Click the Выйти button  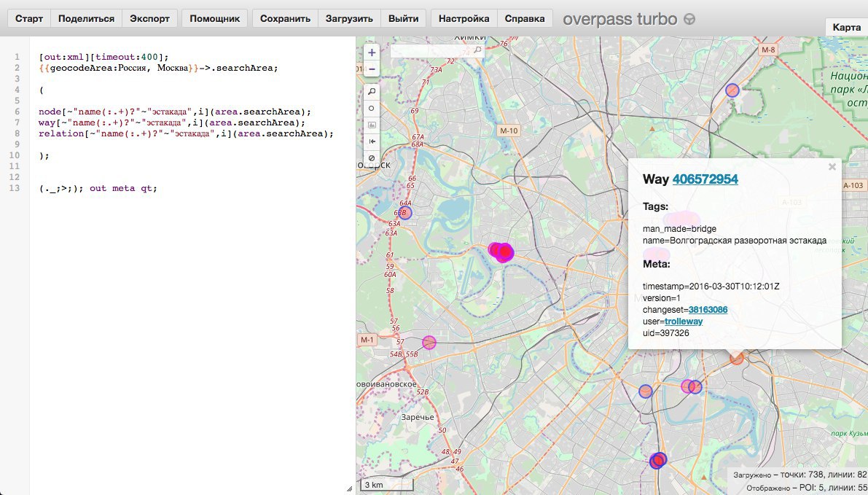click(x=404, y=18)
